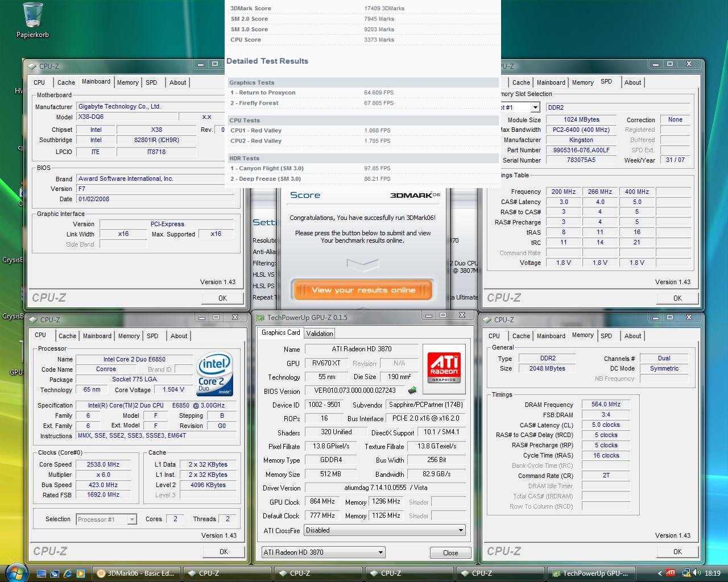Show hidden tray icons arrow
This screenshot has width=728, height=582.
[660, 573]
